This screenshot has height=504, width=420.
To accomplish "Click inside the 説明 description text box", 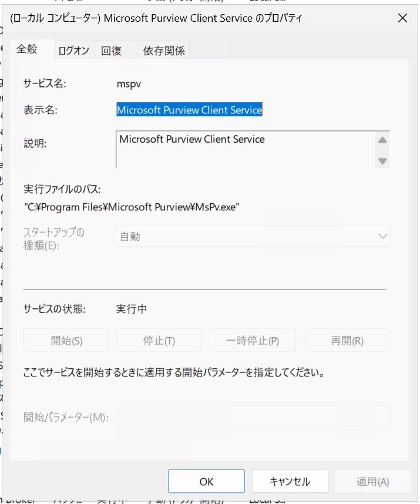I will (x=246, y=149).
